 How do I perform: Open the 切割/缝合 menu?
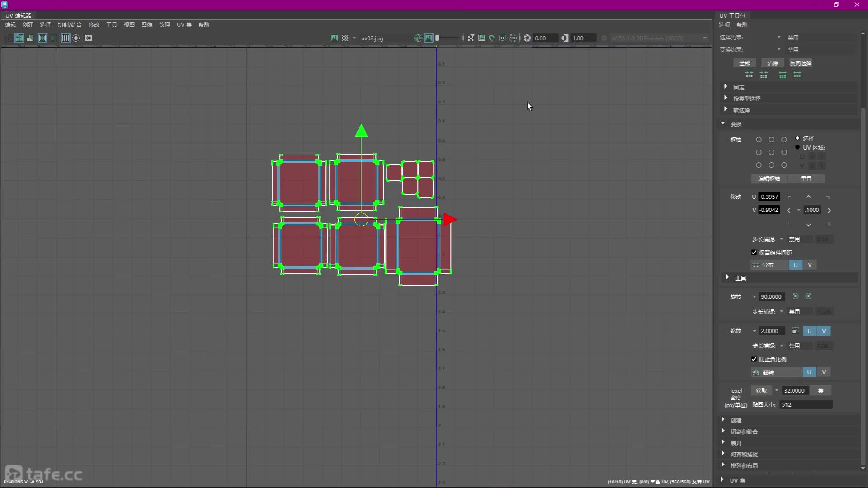click(70, 25)
